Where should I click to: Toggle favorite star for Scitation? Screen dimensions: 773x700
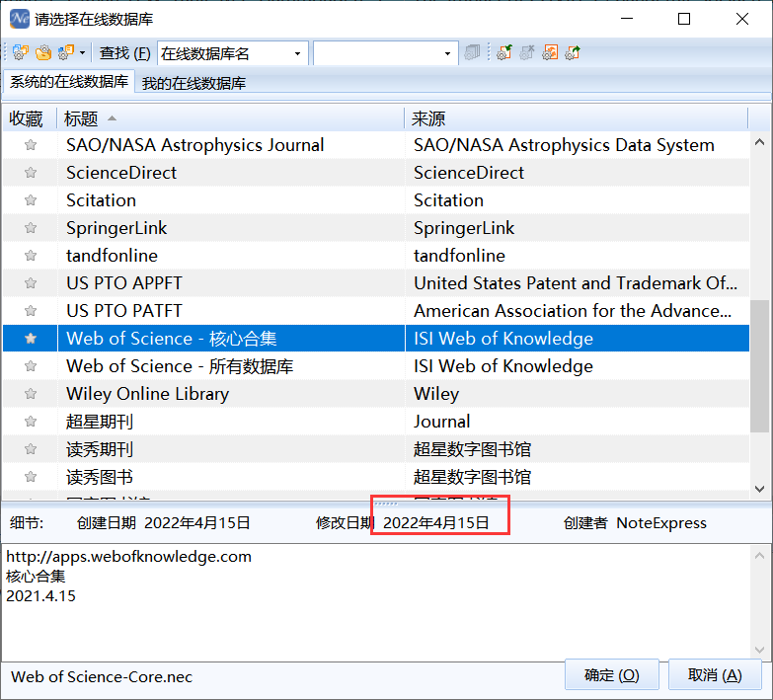[x=31, y=200]
